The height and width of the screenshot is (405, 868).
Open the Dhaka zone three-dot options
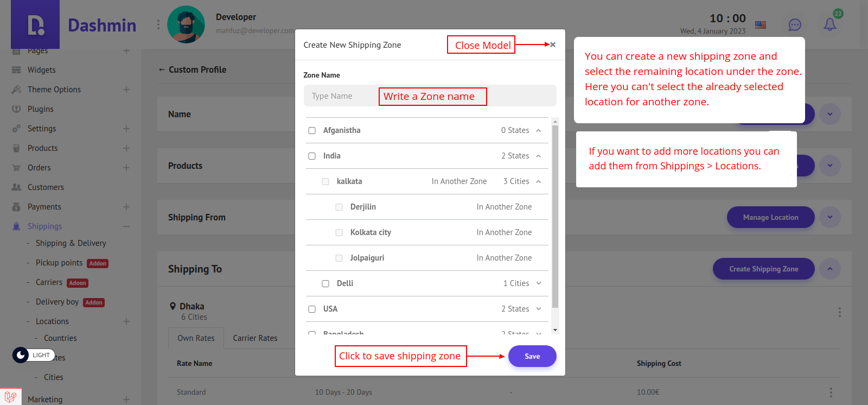(x=839, y=312)
